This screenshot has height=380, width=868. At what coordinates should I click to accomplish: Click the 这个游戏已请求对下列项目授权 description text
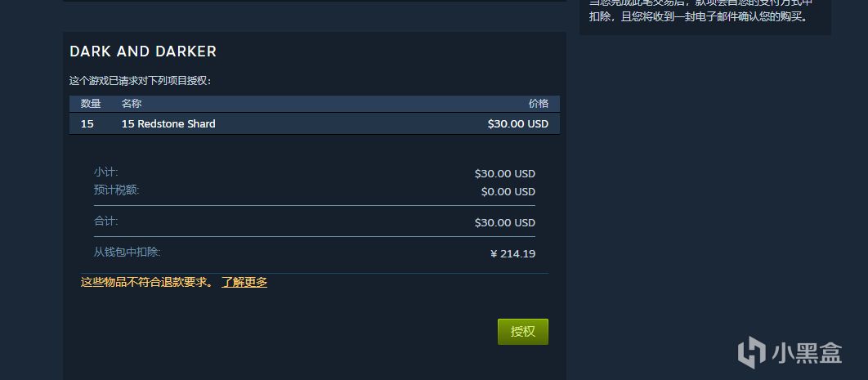(x=141, y=81)
